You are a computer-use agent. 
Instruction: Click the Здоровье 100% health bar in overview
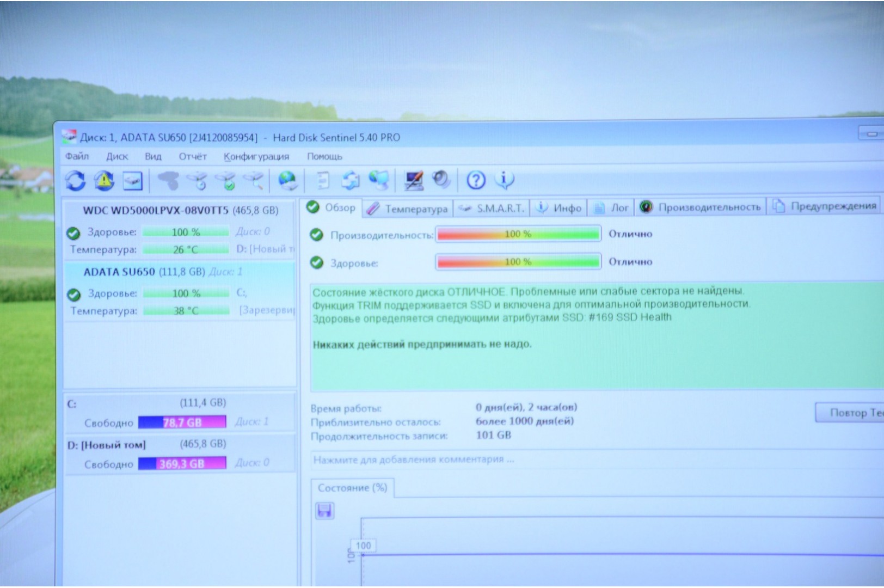click(x=518, y=262)
